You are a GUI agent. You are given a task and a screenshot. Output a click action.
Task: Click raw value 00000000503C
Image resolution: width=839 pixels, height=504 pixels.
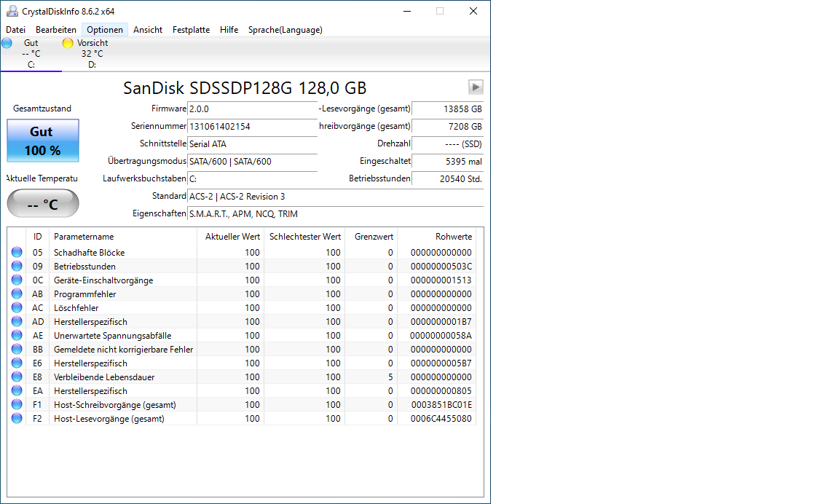tap(441, 267)
